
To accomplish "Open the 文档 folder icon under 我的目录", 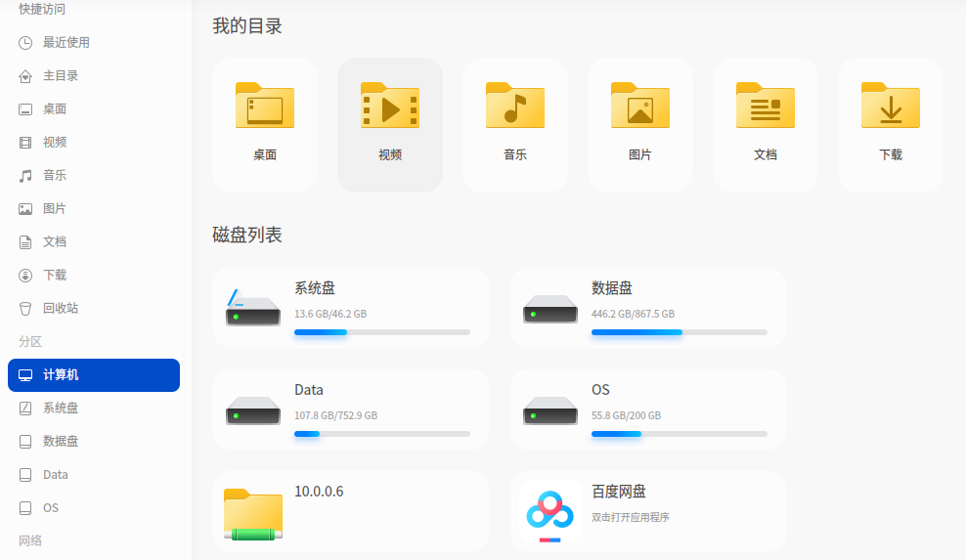I will click(x=766, y=106).
